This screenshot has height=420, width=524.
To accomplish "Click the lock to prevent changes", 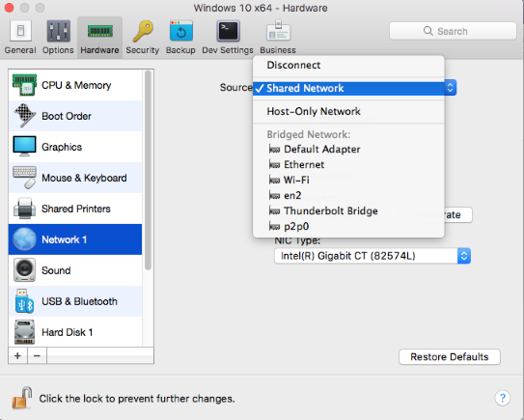I will [22, 398].
